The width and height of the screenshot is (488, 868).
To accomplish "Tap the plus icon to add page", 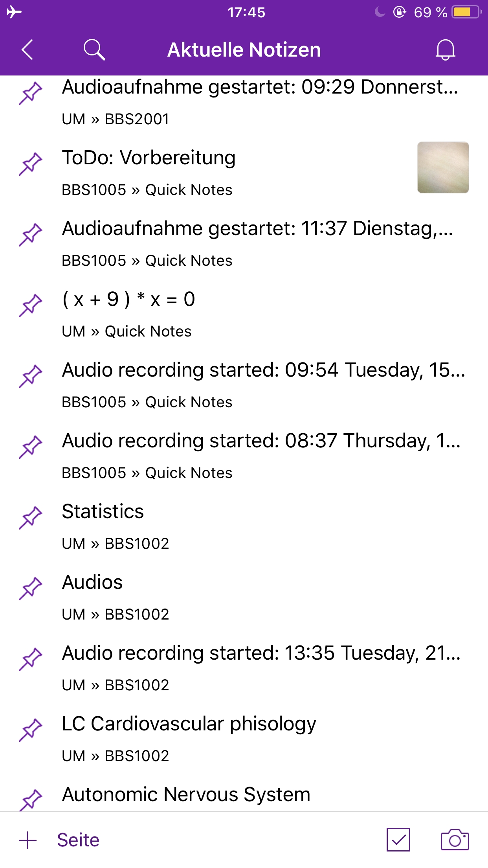I will pos(28,840).
